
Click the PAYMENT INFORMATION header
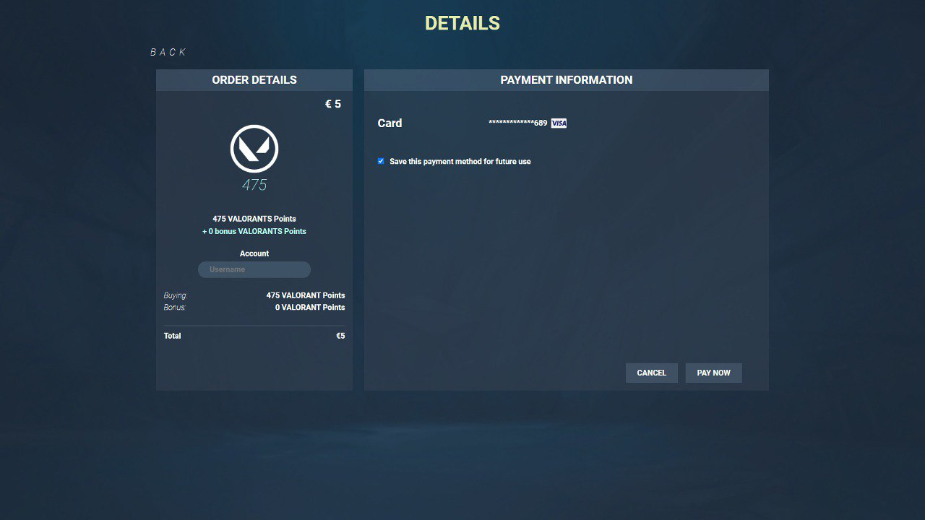(566, 80)
